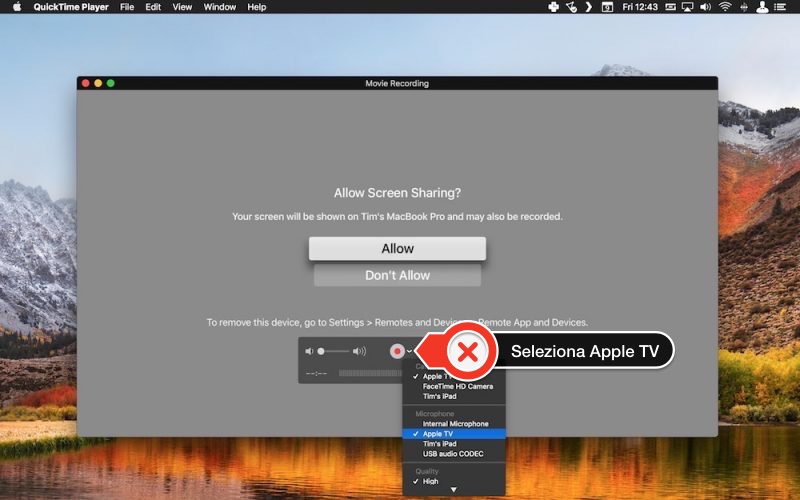Minimize the Movie Recording window
800x500 pixels.
pos(98,83)
